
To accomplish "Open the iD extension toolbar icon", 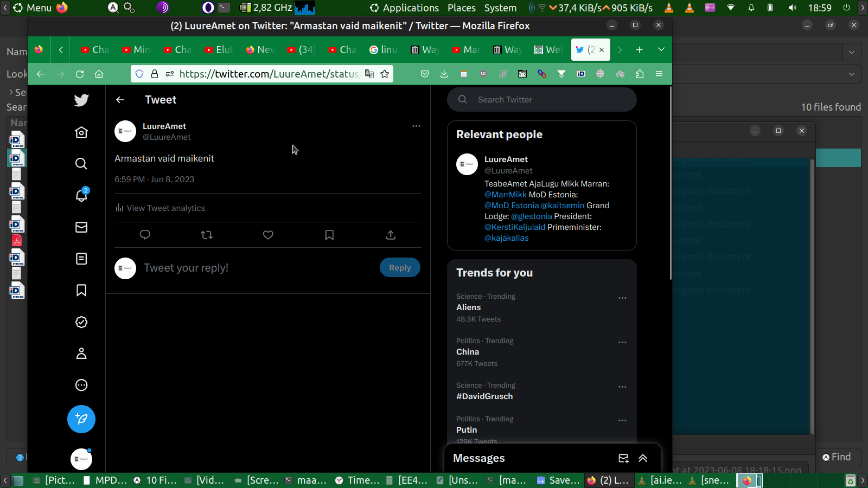I will coord(581,74).
